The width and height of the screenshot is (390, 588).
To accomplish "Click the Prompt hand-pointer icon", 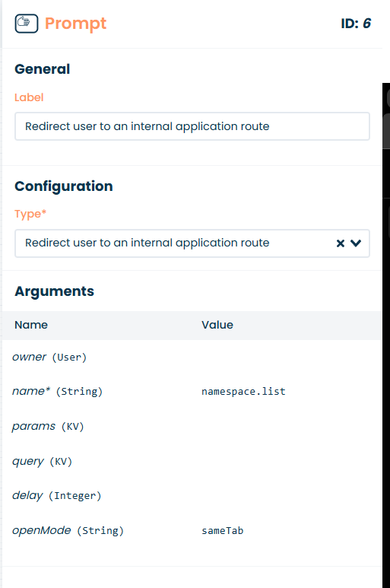I will [x=26, y=24].
